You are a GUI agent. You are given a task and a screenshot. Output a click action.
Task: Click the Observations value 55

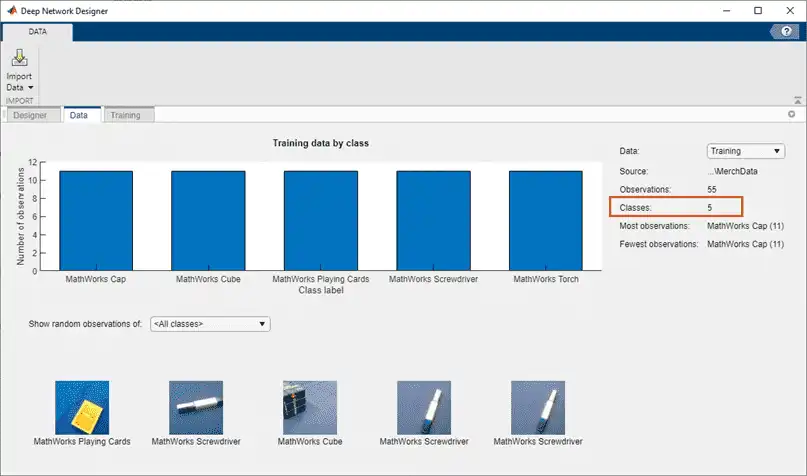pos(712,189)
